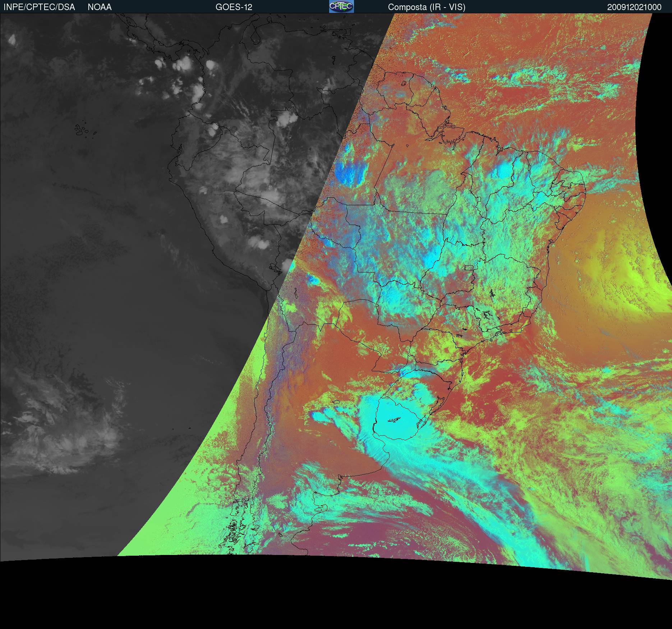This screenshot has width=672, height=629.
Task: Select the Composta (IR - VIS) label
Action: pyautogui.click(x=427, y=7)
